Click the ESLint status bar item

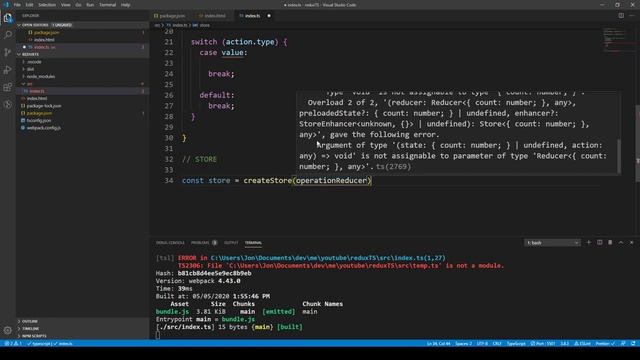point(582,344)
